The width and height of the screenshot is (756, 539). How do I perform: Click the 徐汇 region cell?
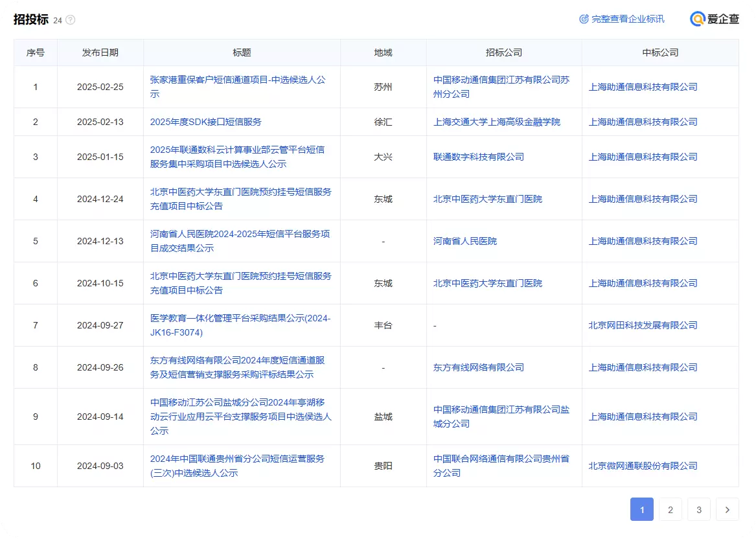coord(384,122)
